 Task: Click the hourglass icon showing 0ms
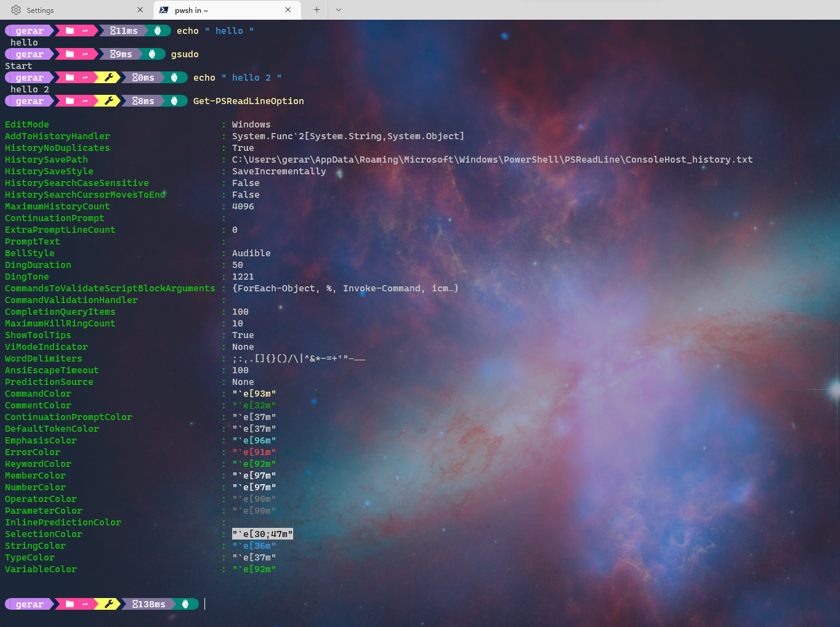click(x=142, y=77)
